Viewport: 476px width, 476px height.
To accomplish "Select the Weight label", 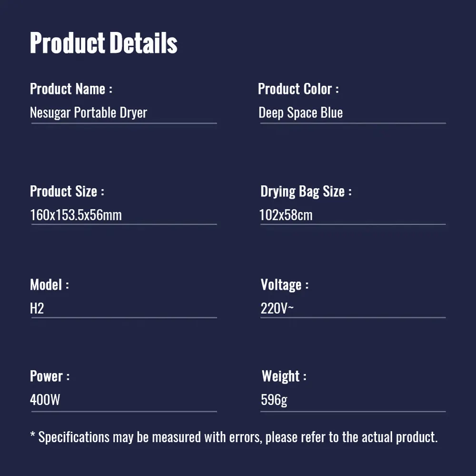I will click(x=284, y=377).
